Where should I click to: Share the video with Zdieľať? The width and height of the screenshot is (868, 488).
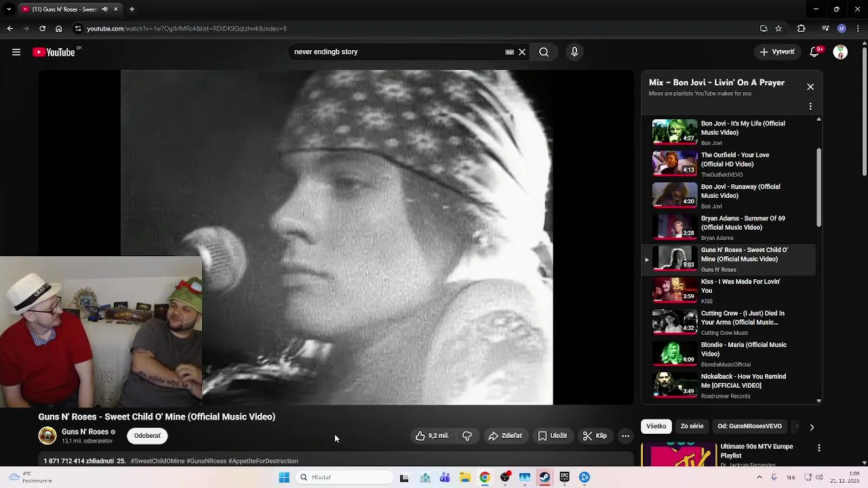[x=505, y=436]
